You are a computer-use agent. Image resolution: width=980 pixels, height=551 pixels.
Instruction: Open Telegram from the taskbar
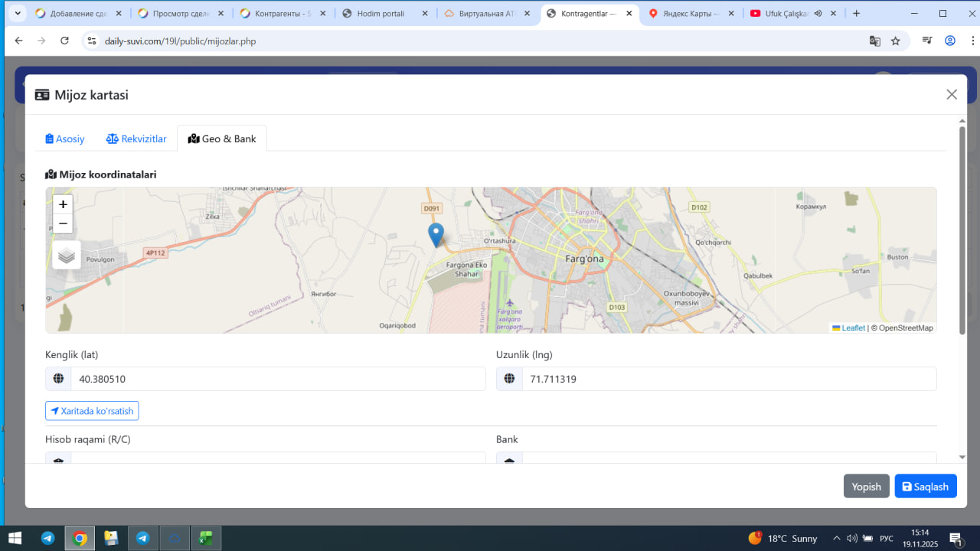[x=47, y=538]
